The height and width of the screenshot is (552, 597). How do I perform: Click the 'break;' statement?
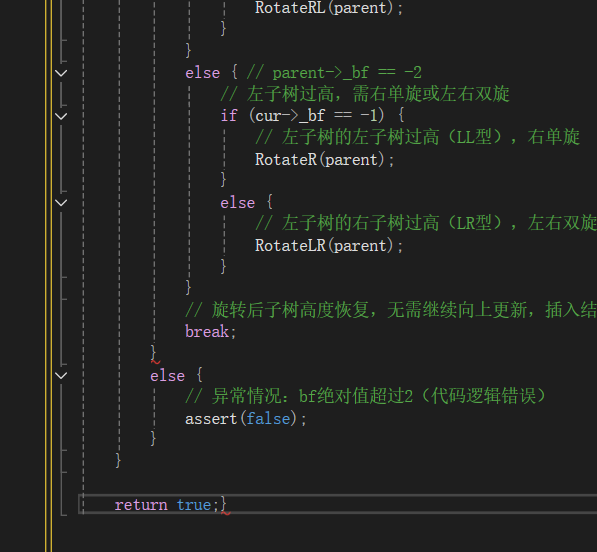coord(211,332)
